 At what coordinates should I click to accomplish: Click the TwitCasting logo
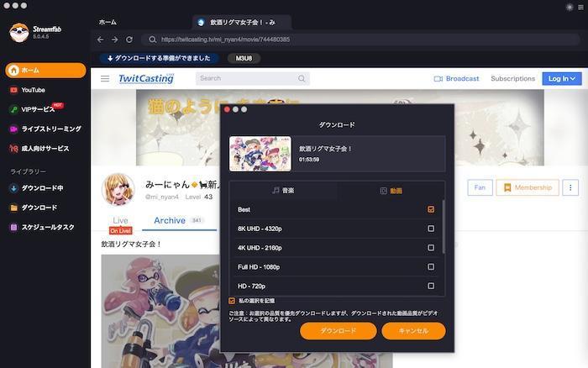[146, 78]
